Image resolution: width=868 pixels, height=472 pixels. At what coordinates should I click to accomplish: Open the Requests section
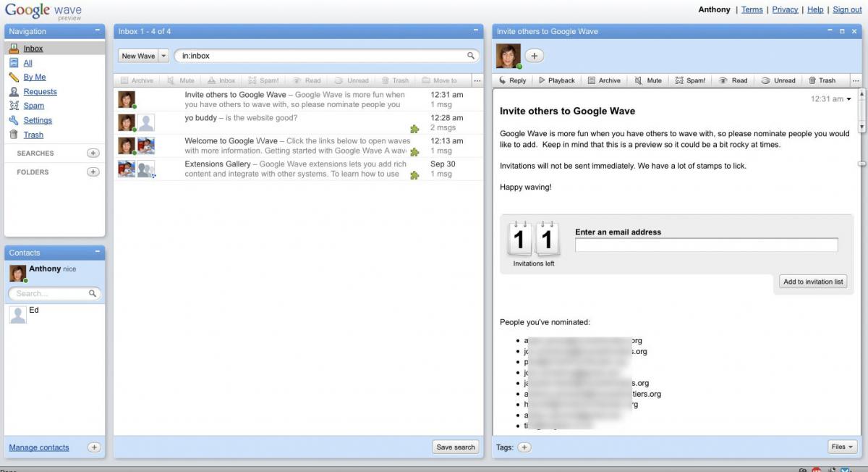[x=40, y=92]
